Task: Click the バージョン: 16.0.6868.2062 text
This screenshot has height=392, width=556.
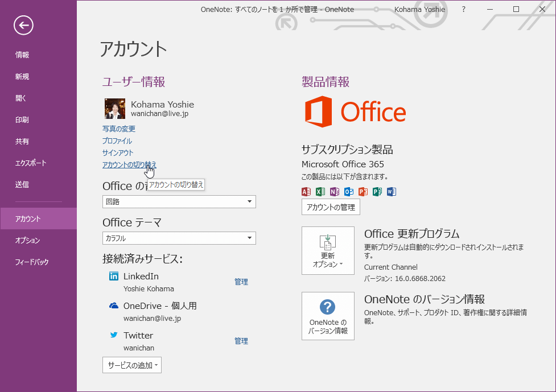Action: click(x=405, y=279)
